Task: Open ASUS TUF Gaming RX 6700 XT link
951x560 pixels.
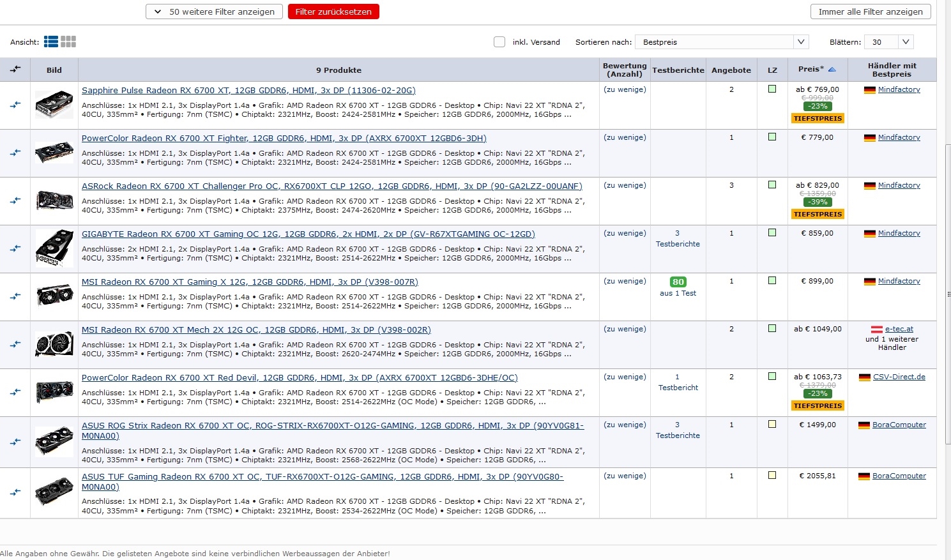Action: tap(323, 481)
